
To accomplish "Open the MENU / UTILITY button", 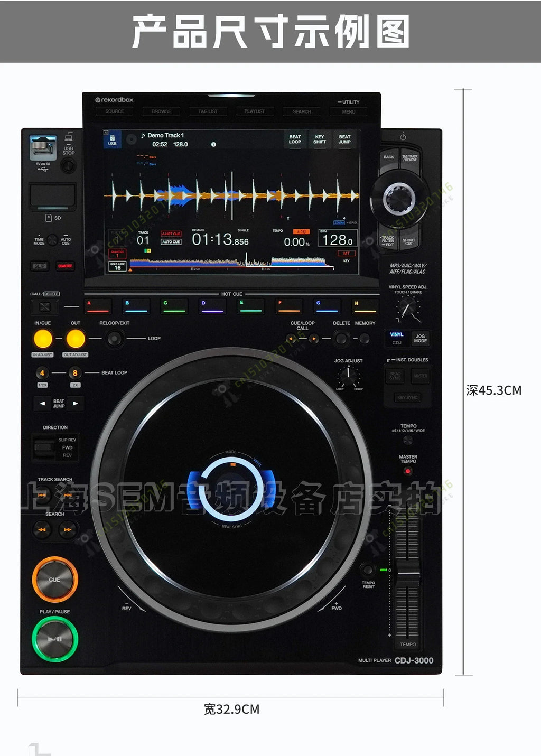I will tap(349, 111).
